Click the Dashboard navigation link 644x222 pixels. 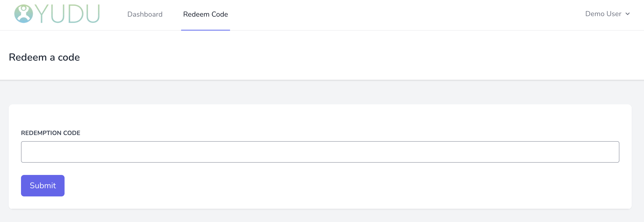[x=145, y=14]
